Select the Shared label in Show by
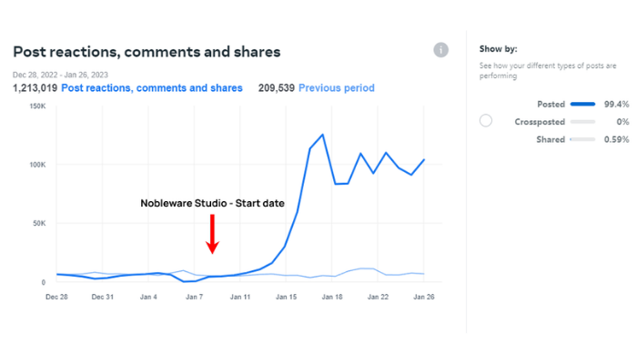Screen dimensions: 637x364 pyautogui.click(x=551, y=139)
